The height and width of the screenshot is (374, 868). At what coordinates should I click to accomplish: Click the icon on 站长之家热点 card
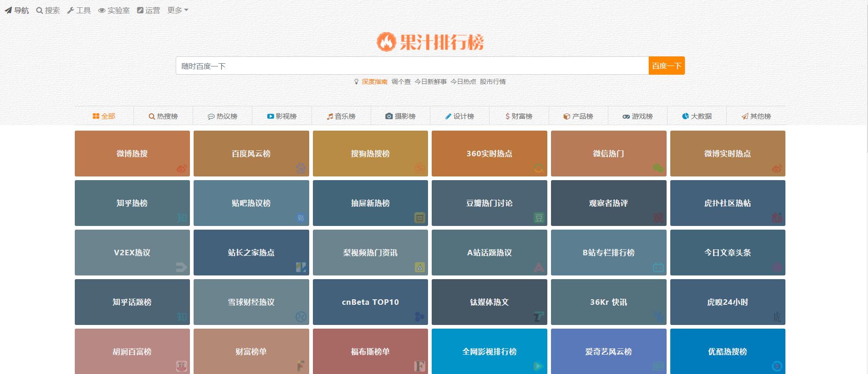(301, 268)
